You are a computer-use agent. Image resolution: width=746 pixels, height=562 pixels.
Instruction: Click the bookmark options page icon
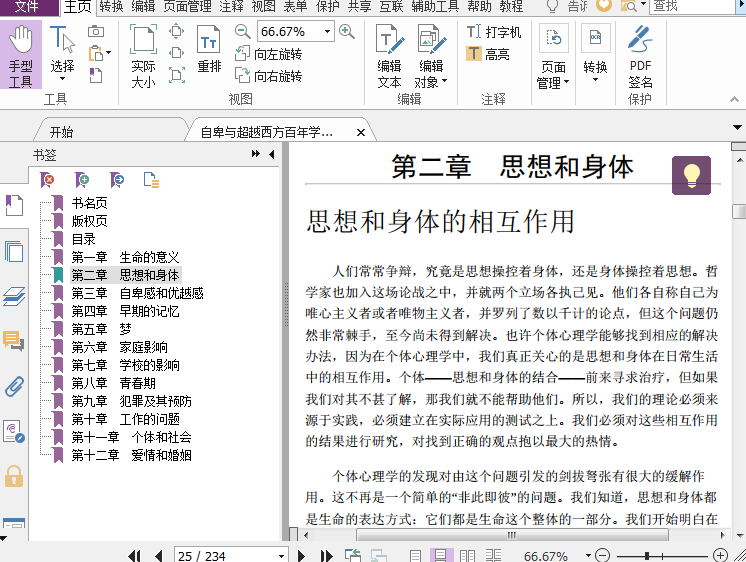point(151,180)
